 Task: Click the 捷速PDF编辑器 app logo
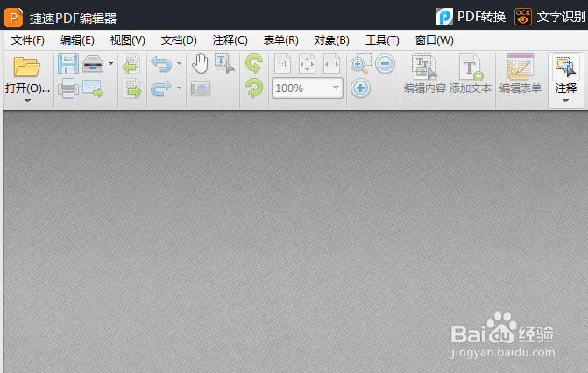tap(13, 18)
